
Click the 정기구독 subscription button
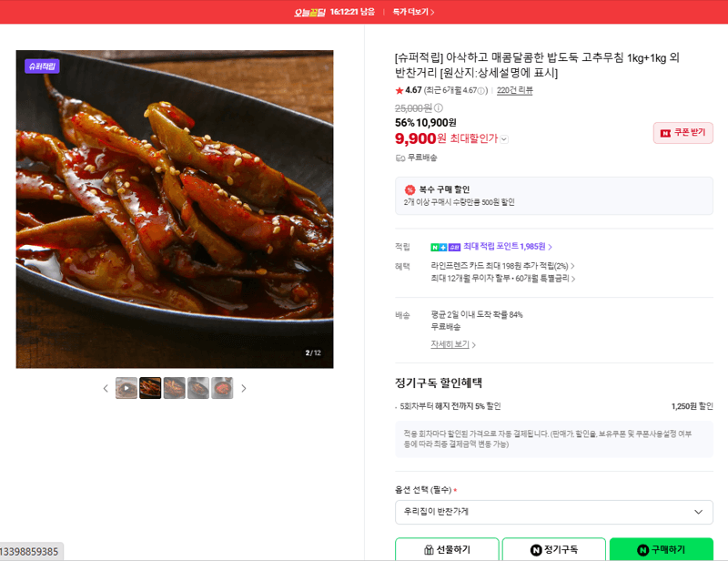point(554,549)
